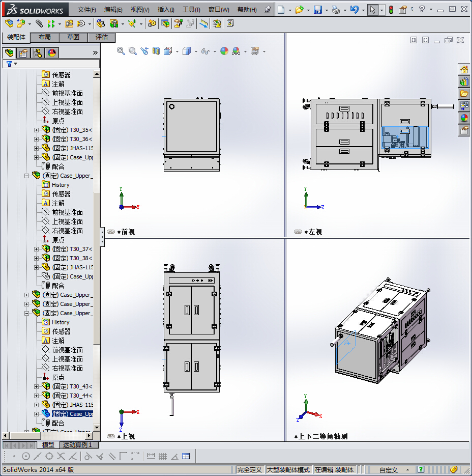Click the feature tree filter input field
The width and height of the screenshot is (472, 476).
coord(51,64)
